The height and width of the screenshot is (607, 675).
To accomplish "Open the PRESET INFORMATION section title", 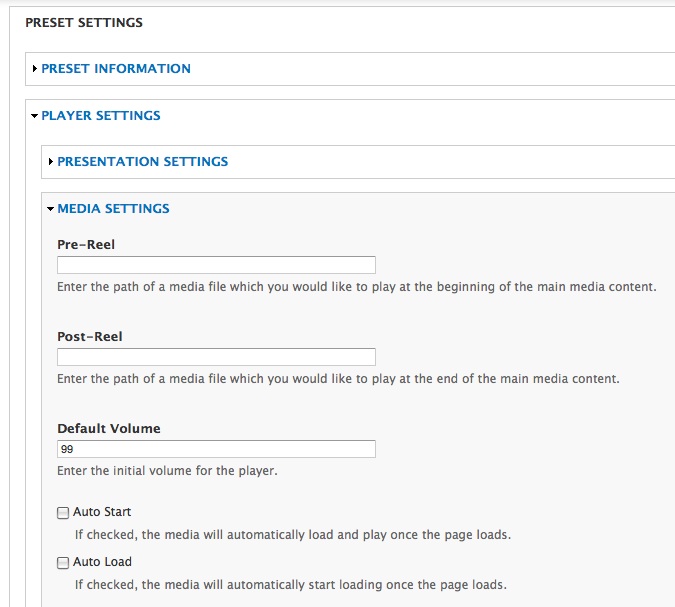I will 116,68.
